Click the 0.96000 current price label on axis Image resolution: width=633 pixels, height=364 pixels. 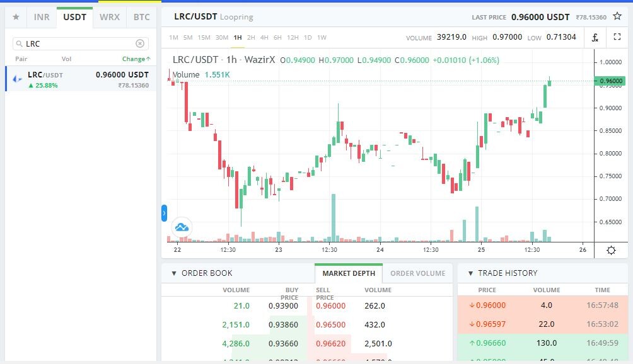[x=610, y=81]
